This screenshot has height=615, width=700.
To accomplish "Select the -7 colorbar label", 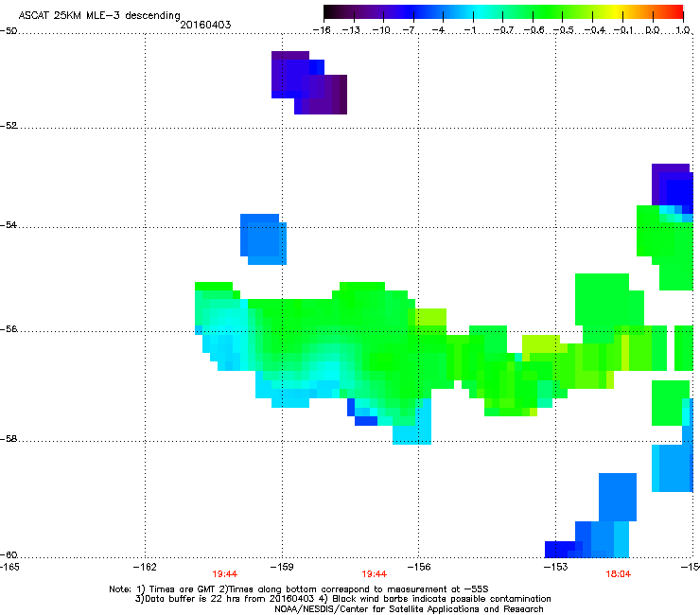I will [x=410, y=30].
